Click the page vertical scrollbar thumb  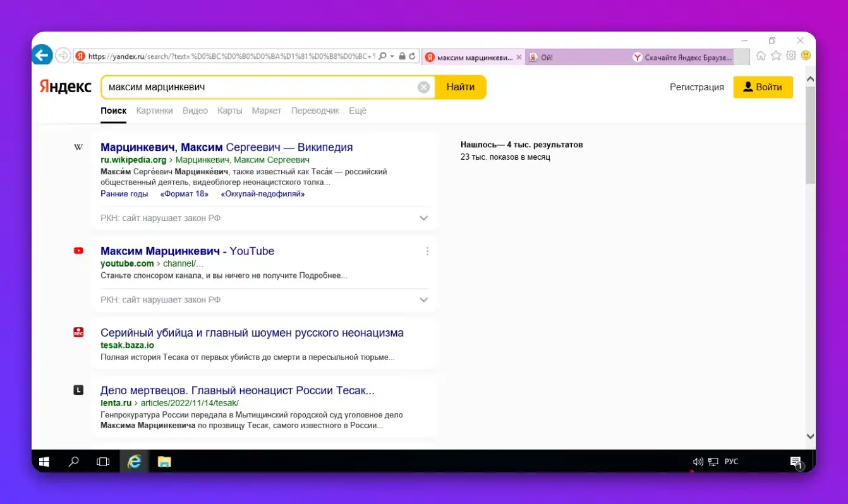tap(810, 135)
